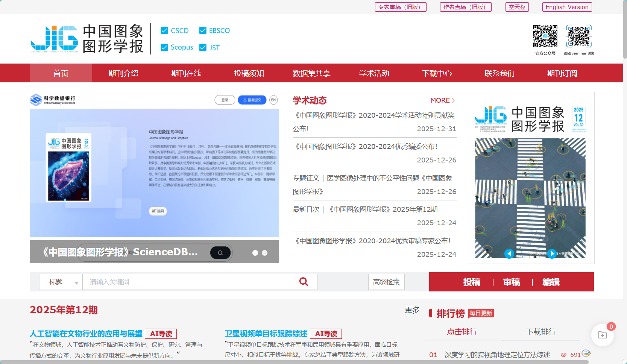Click the 登录 login button in the banner
This screenshot has width=627, height=364.
point(225,100)
